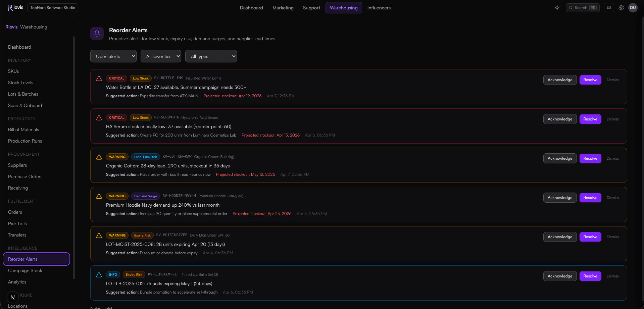
Task: Click the Riovis logo icon
Action: coord(10,8)
